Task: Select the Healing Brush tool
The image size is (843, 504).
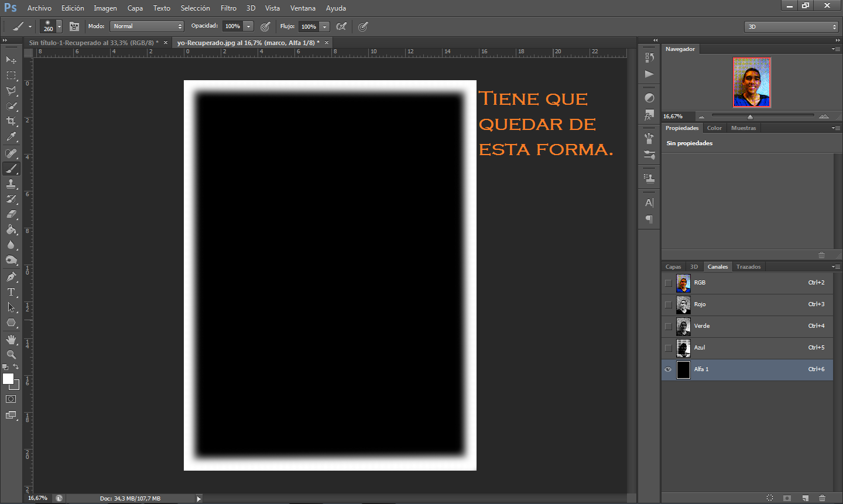Action: point(11,153)
